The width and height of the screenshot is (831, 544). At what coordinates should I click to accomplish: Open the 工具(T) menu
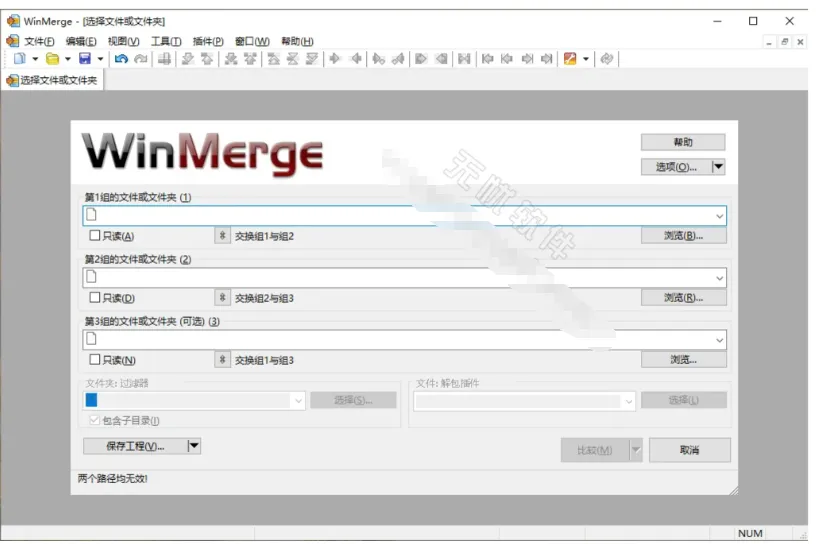pyautogui.click(x=166, y=41)
